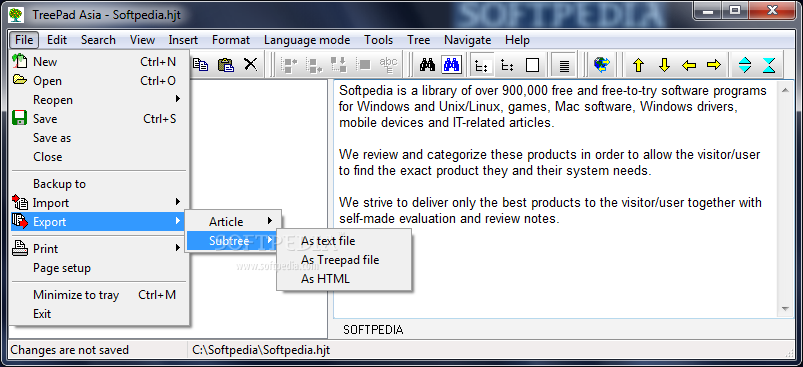803x367 pixels.
Task: Click the yellow left arrow icon
Action: [x=689, y=65]
